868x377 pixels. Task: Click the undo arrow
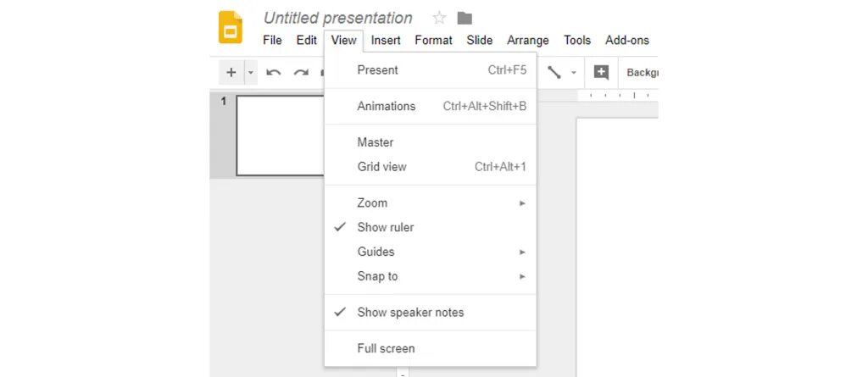coord(273,73)
